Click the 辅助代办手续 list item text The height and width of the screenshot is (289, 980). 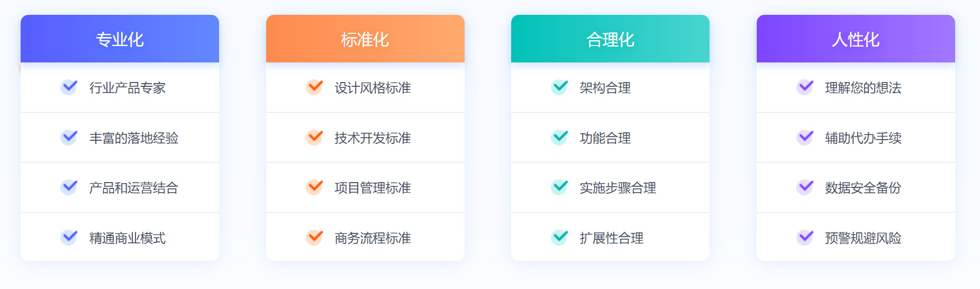pyautogui.click(x=863, y=138)
